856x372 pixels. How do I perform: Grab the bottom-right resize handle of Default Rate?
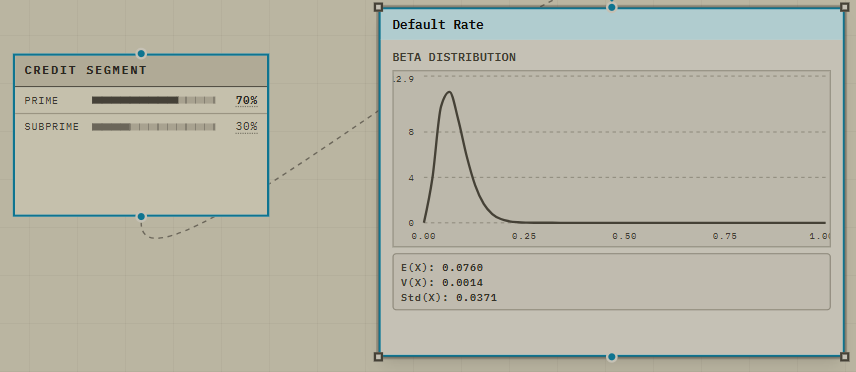click(x=845, y=357)
